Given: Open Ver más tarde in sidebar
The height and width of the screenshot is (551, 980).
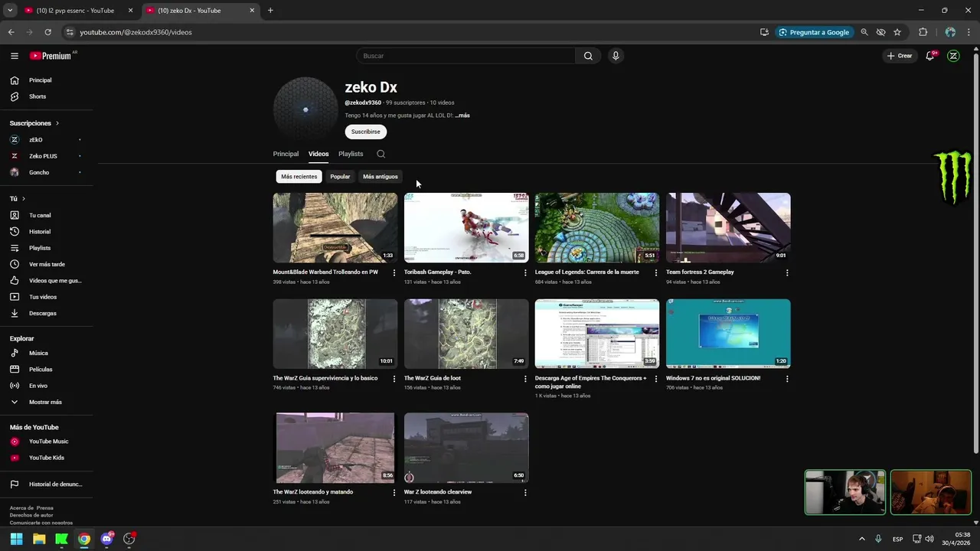Looking at the screenshot, I should tap(47, 264).
